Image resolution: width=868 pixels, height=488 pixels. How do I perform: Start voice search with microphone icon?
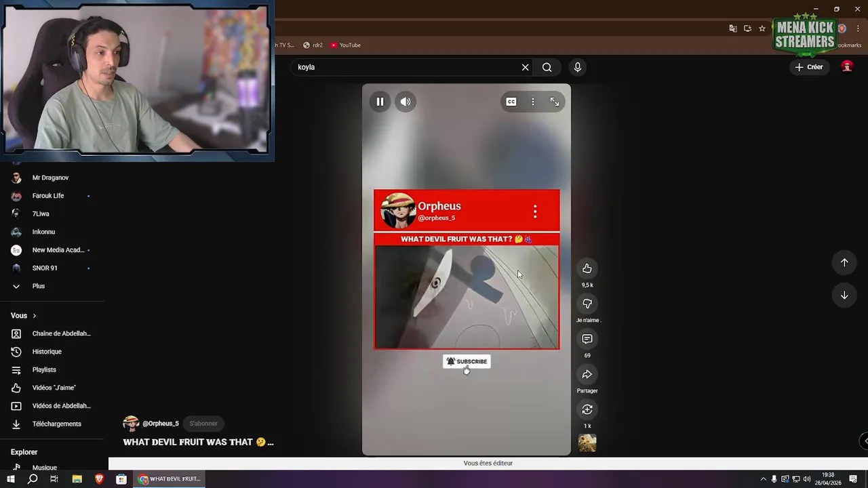point(578,67)
